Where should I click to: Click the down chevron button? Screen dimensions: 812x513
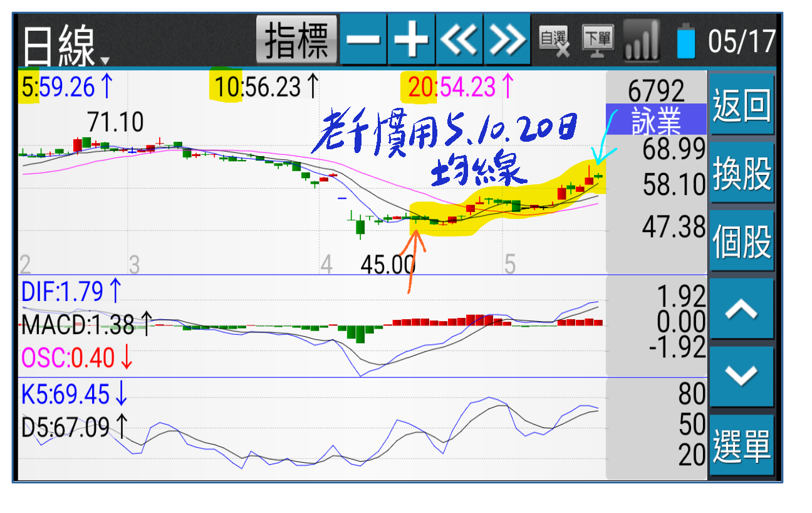click(741, 376)
